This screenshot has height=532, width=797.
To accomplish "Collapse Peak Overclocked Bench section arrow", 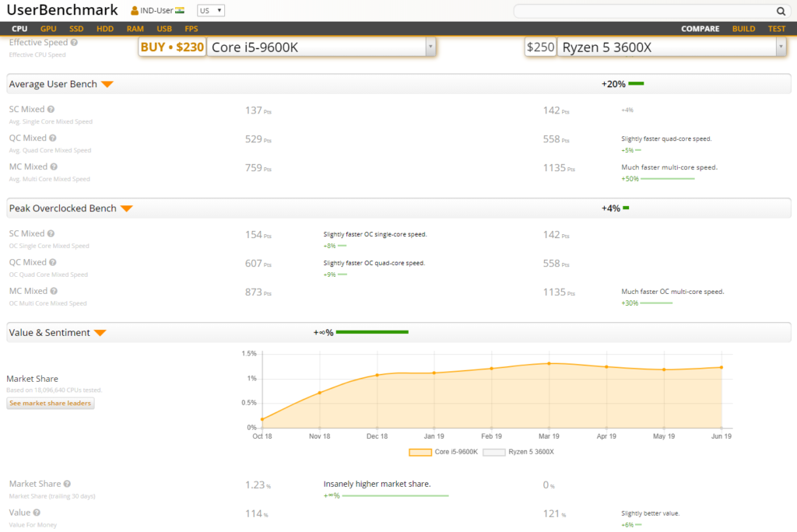I will tap(127, 209).
